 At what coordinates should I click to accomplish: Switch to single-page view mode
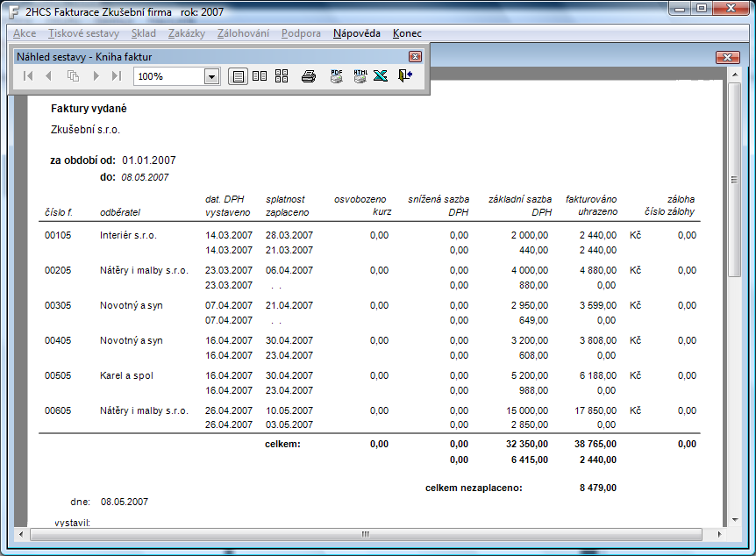click(238, 76)
